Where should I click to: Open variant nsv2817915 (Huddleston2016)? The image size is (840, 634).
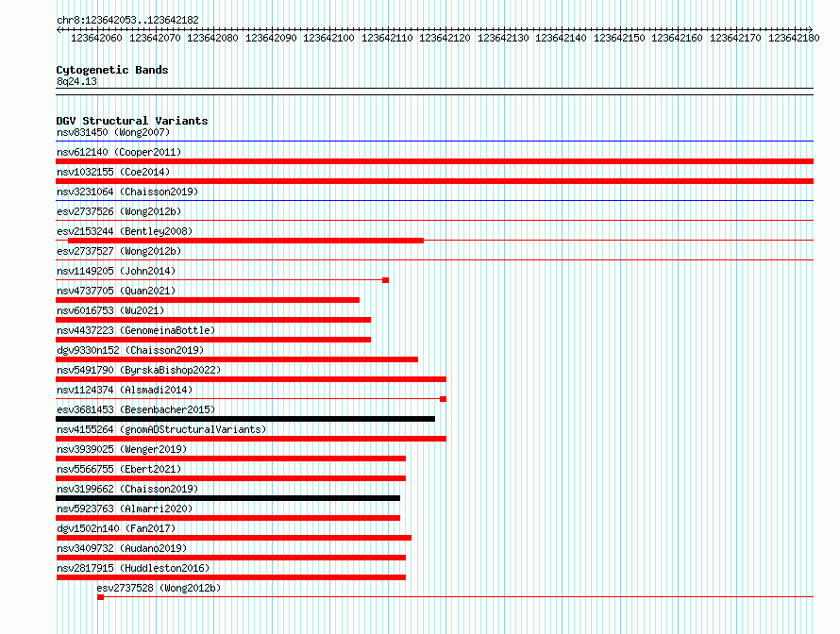pos(133,568)
